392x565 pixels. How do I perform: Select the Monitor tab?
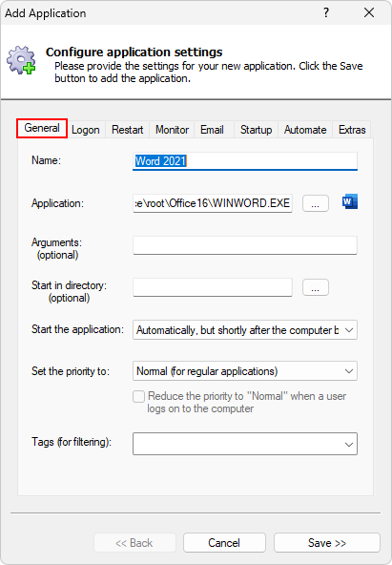172,130
